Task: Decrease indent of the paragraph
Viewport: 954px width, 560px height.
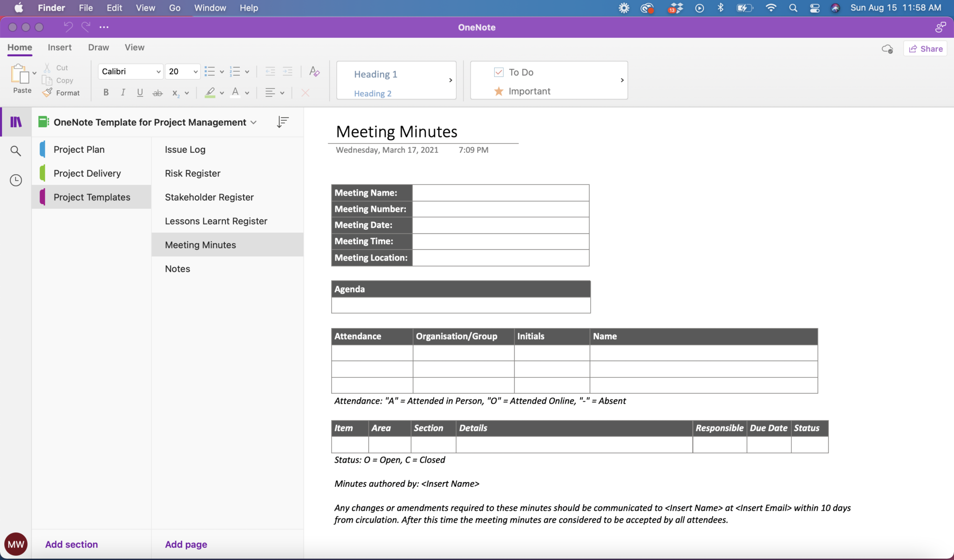Action: pyautogui.click(x=270, y=71)
